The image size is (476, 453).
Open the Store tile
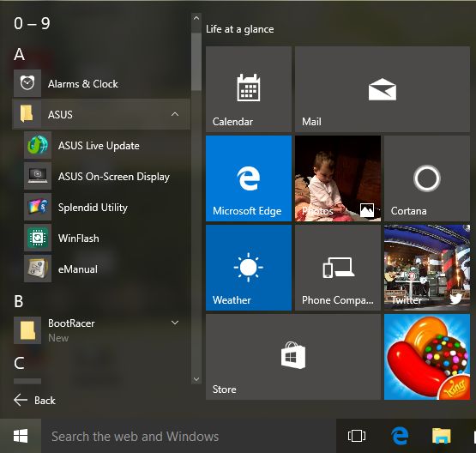click(293, 357)
